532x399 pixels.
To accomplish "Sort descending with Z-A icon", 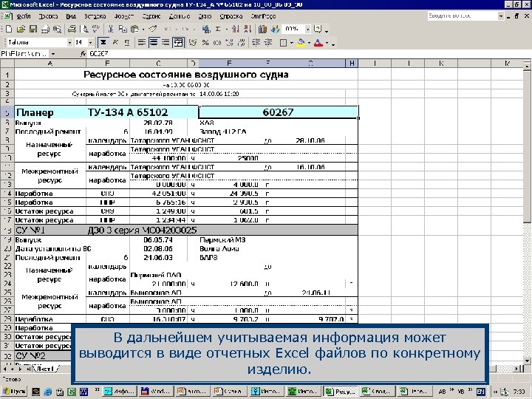I will 248,30.
